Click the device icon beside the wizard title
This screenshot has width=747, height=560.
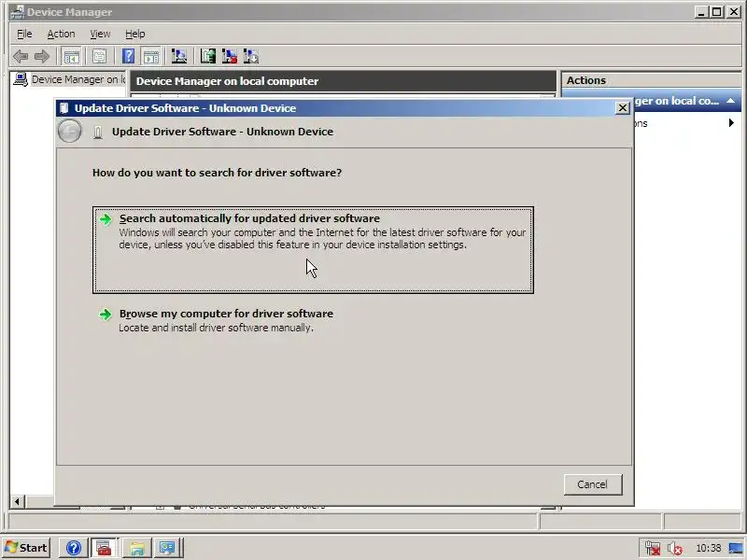point(98,132)
